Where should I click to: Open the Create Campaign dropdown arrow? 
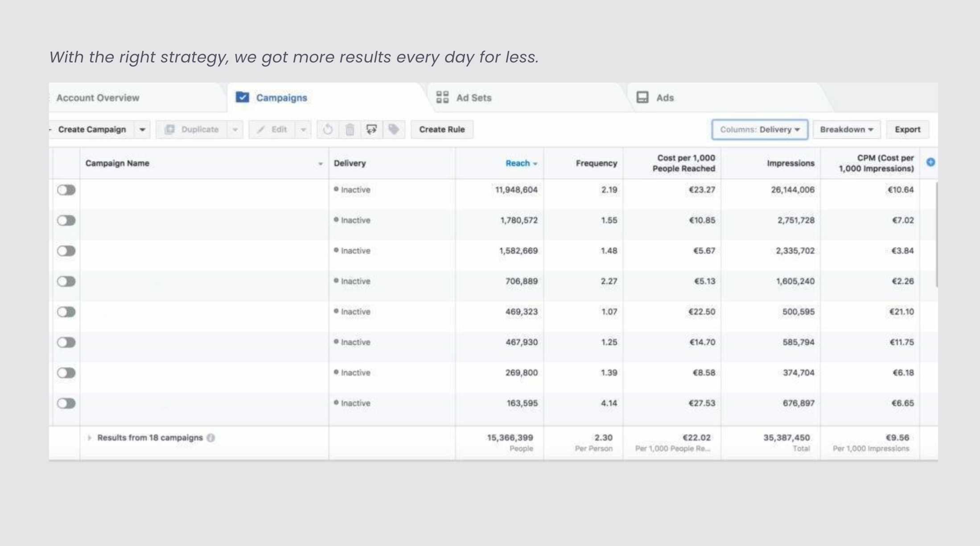point(142,130)
